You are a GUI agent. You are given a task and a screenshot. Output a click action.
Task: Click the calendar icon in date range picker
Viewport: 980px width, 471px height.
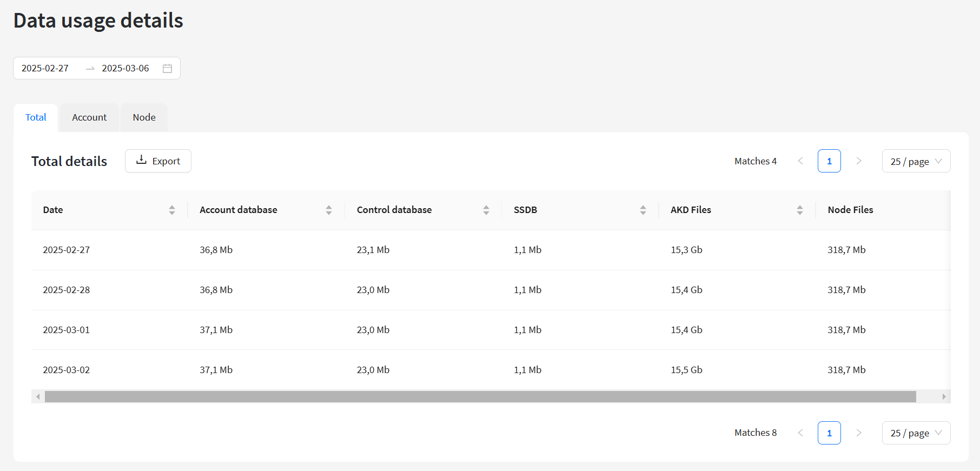point(167,69)
